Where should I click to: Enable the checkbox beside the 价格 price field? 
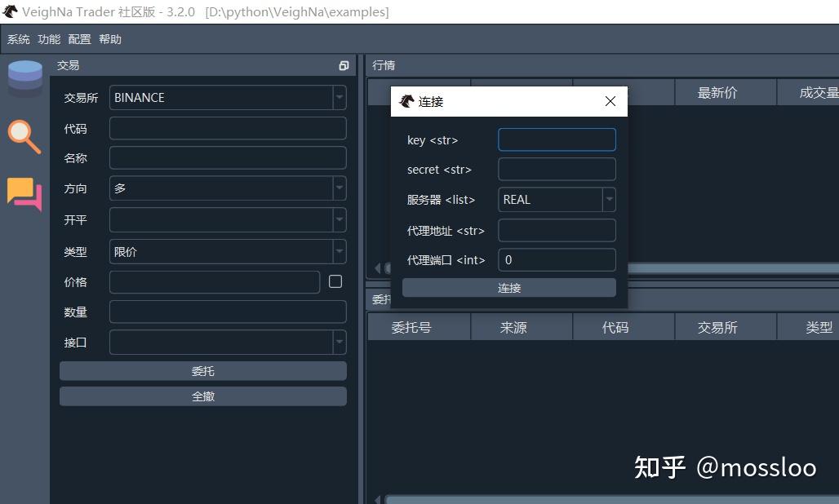point(335,281)
